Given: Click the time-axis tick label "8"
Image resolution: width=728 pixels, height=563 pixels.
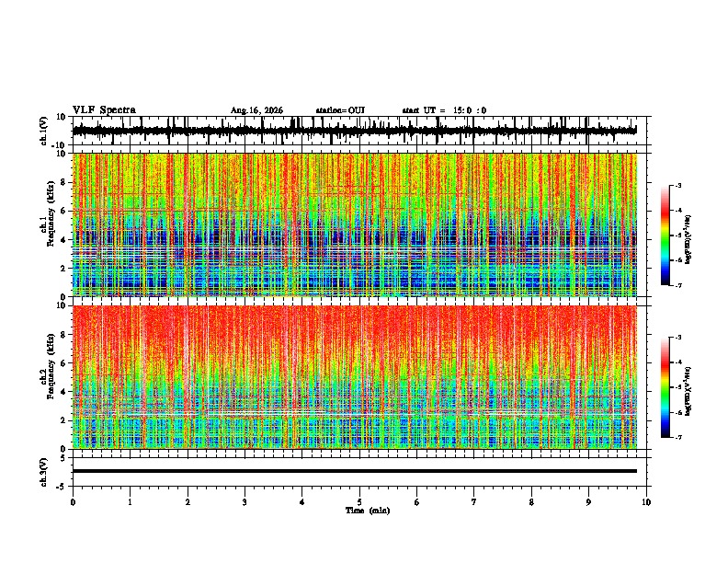Looking at the screenshot, I should click(531, 502).
